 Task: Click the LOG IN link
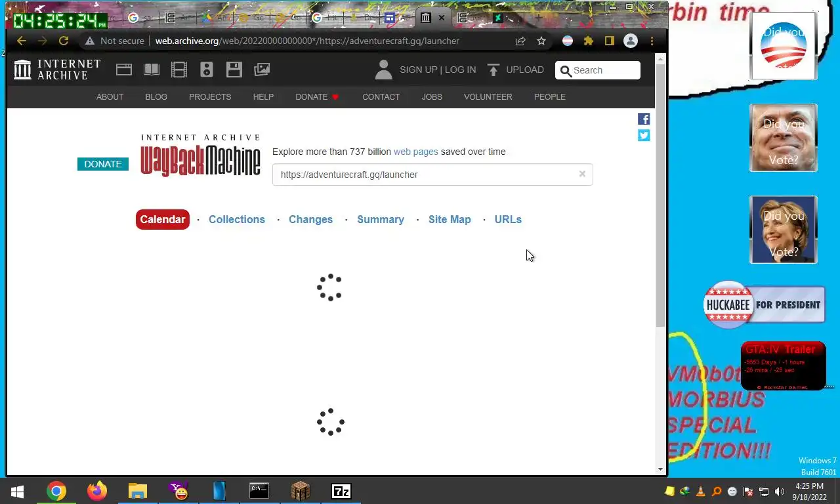pyautogui.click(x=461, y=70)
